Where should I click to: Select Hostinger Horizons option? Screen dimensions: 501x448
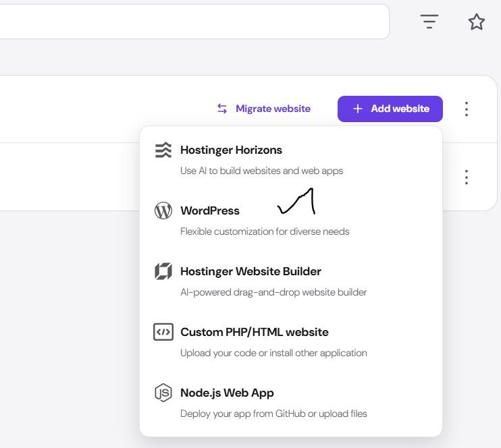[291, 160]
